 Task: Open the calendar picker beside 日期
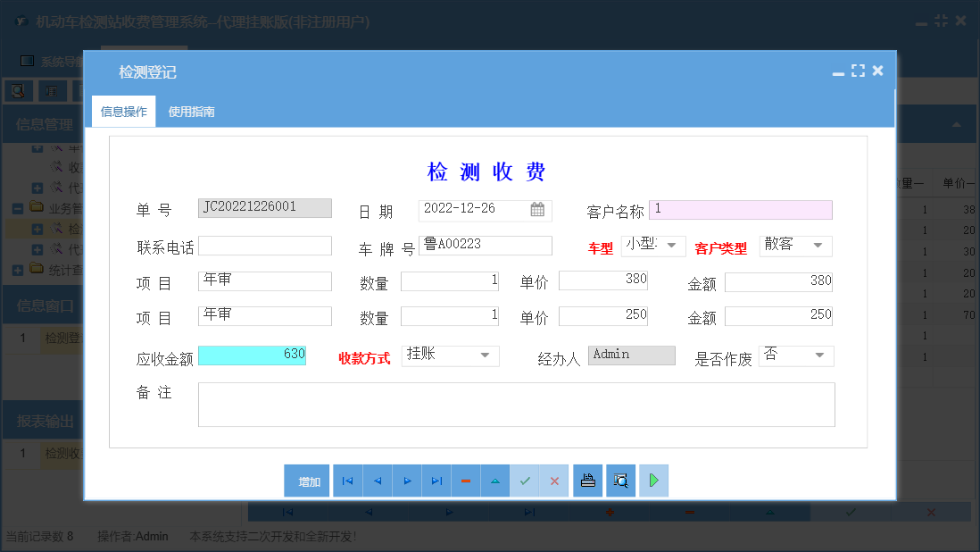point(536,209)
